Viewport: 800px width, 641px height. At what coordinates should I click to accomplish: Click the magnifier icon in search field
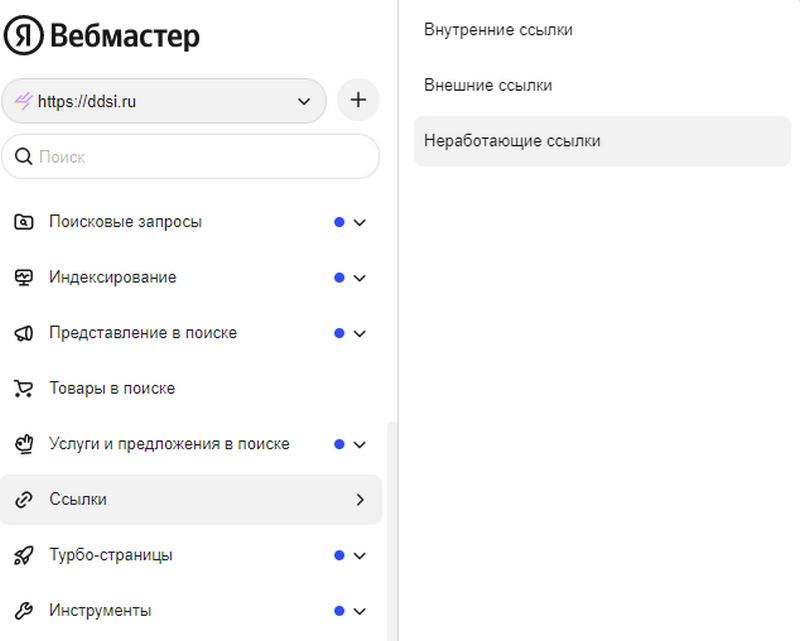tap(23, 157)
